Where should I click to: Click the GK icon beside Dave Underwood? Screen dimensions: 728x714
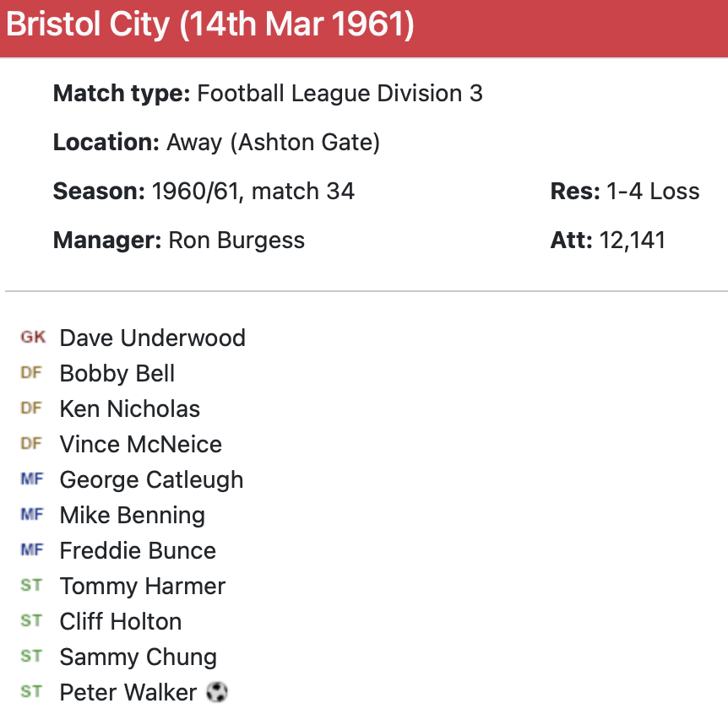33,338
